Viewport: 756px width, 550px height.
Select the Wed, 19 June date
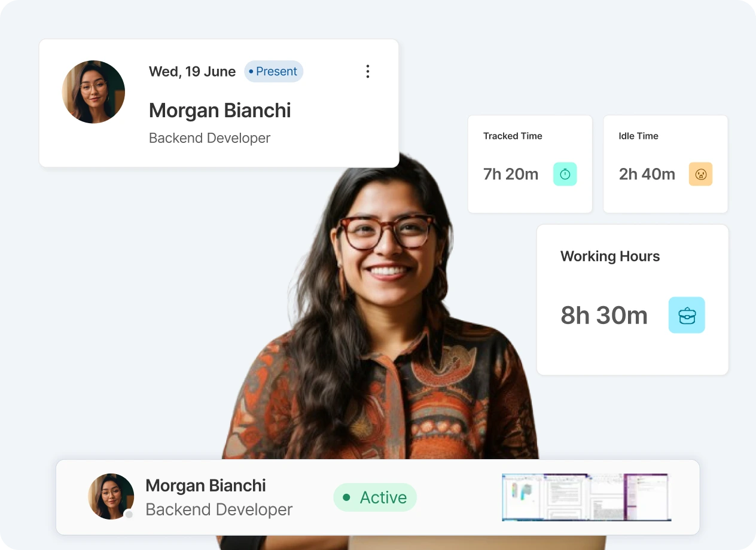pos(192,72)
